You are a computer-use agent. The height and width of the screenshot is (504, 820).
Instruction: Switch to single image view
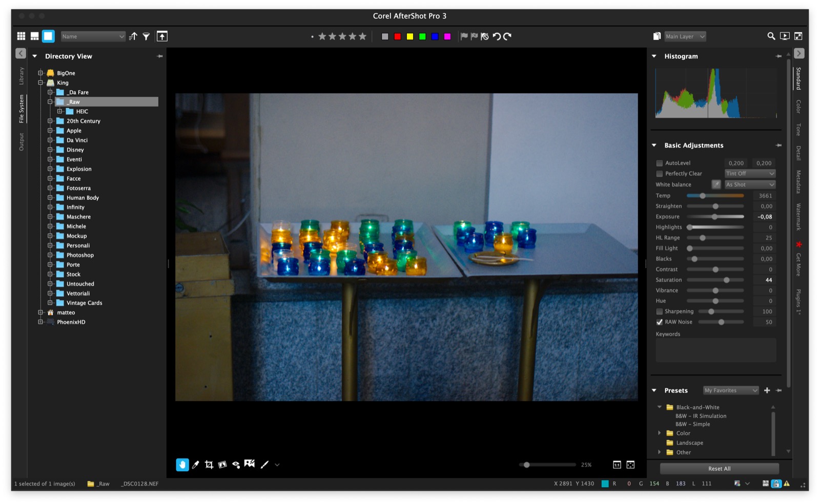(x=48, y=36)
